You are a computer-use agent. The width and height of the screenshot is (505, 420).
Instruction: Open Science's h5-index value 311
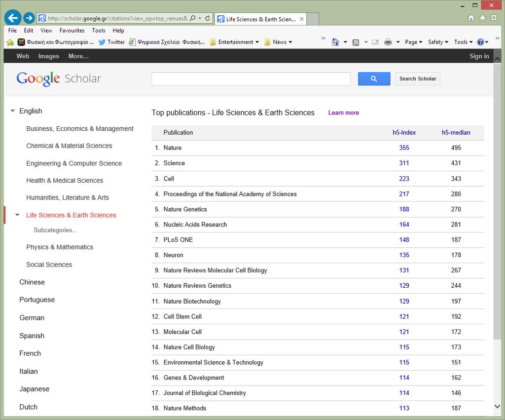click(404, 163)
